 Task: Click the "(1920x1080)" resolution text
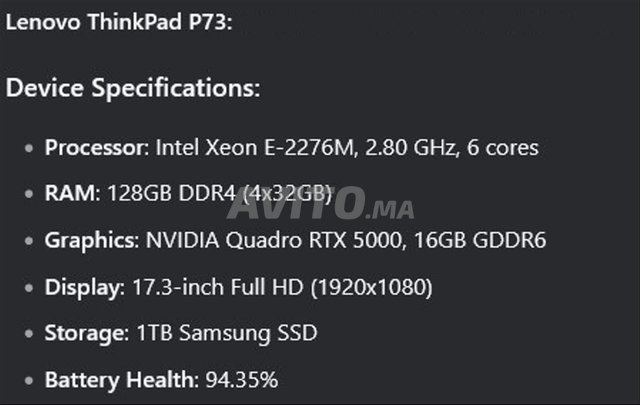pyautogui.click(x=370, y=288)
